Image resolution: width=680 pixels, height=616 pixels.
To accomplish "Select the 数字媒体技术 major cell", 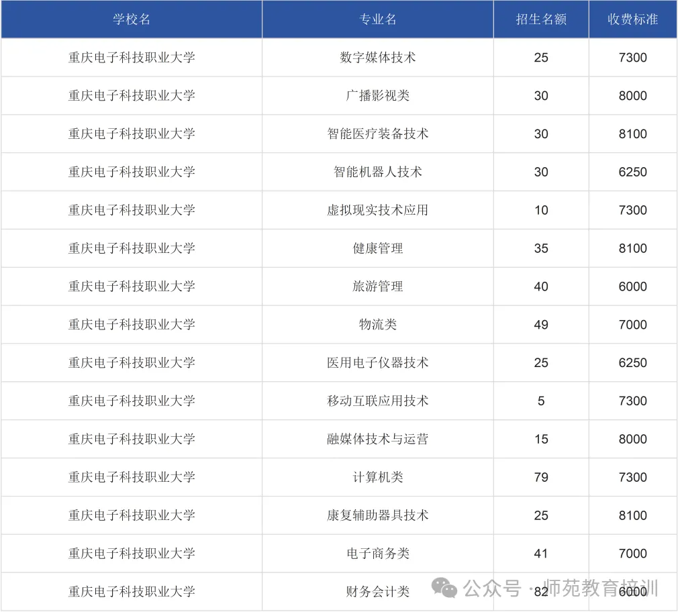I will 378,57.
